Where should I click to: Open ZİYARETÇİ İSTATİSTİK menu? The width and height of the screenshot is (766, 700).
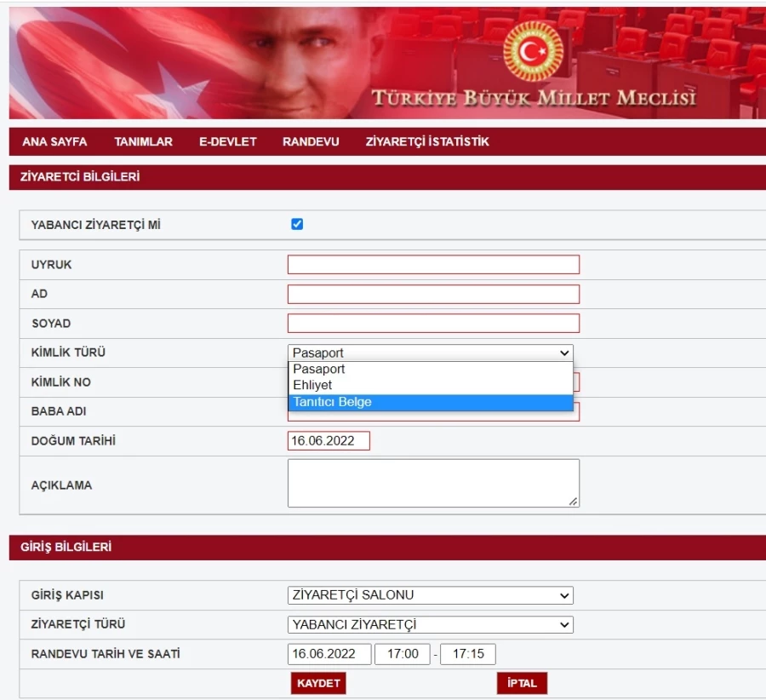coord(427,141)
